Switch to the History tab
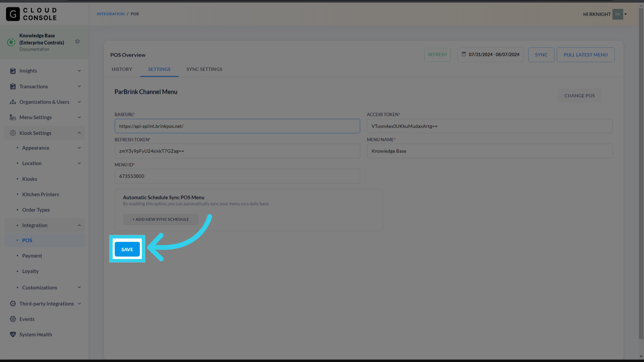 122,69
